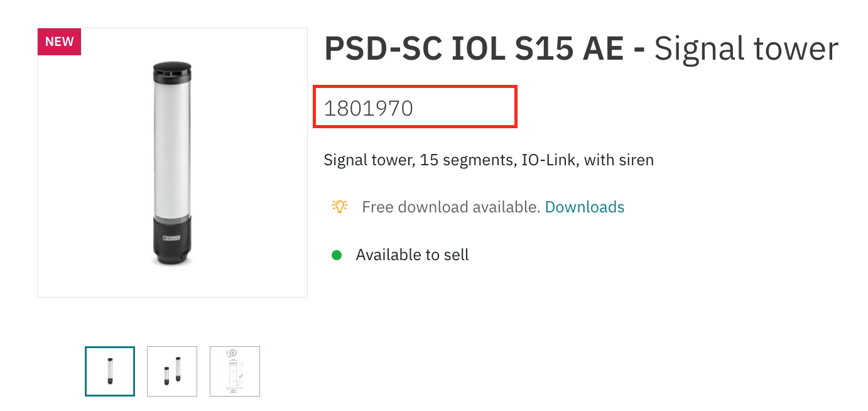Click the "IO-Link" word in the description
Viewport: 868px width, 411px height.
[549, 160]
